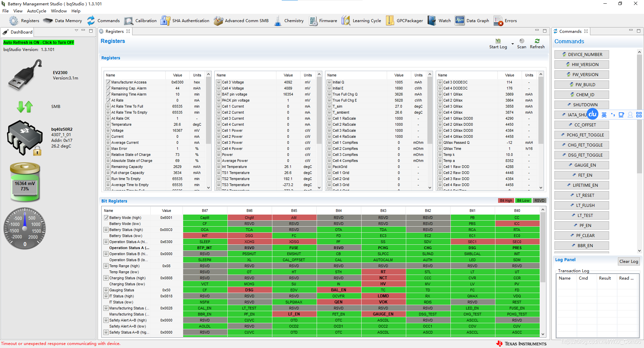Viewport: 644px width, 348px height.
Task: Click the GAUGE_EN bit cell
Action: (383, 314)
